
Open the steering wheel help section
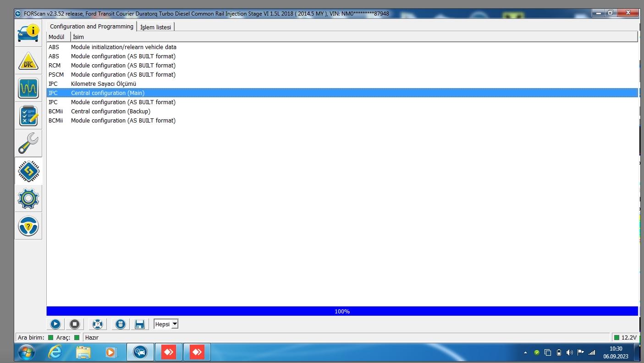pyautogui.click(x=28, y=226)
